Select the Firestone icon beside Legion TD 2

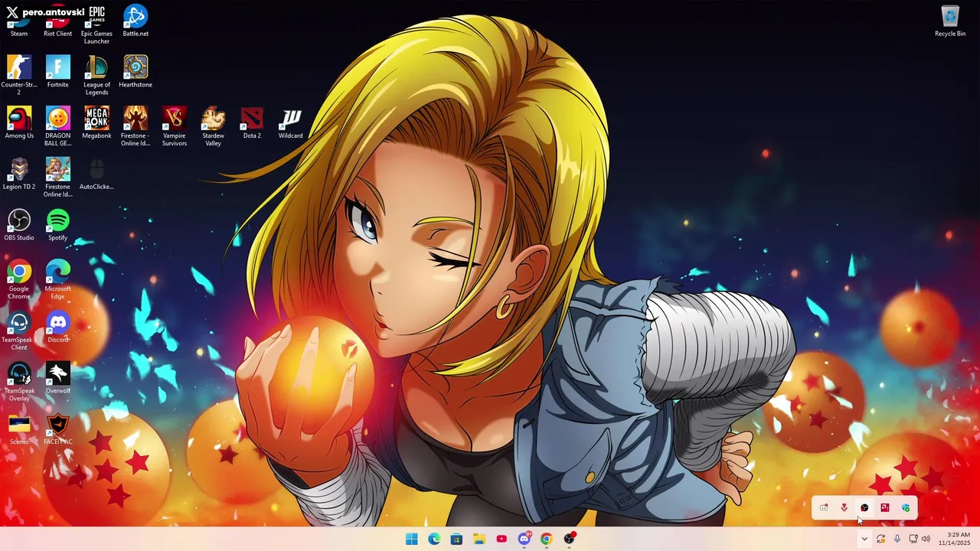click(57, 178)
